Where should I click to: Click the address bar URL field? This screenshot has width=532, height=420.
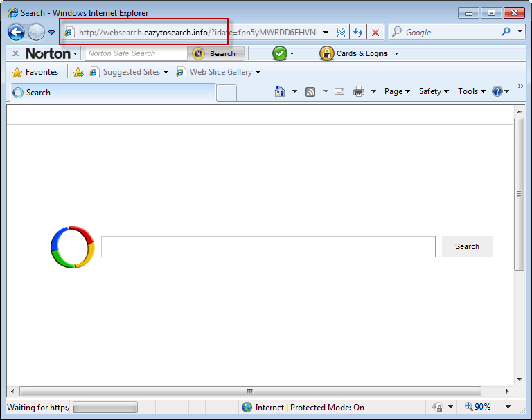(198, 33)
